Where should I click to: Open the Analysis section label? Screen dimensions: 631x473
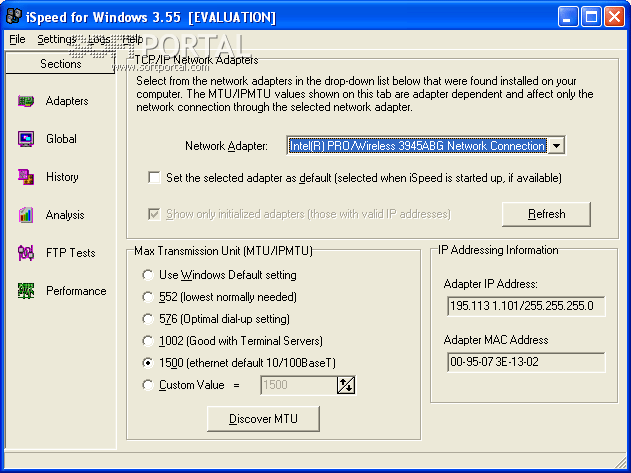click(x=65, y=215)
